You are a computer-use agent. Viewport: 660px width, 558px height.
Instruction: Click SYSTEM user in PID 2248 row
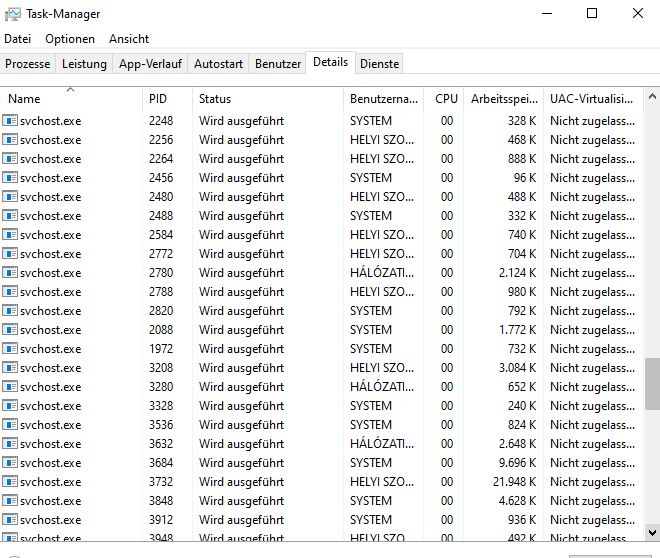click(x=371, y=121)
